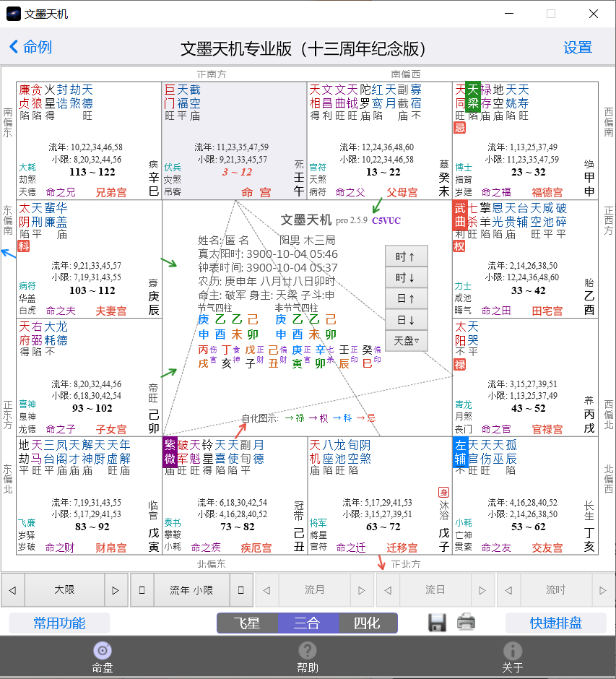Click the 禄 badge under 太阳
The height and width of the screenshot is (679, 616).
[x=460, y=365]
